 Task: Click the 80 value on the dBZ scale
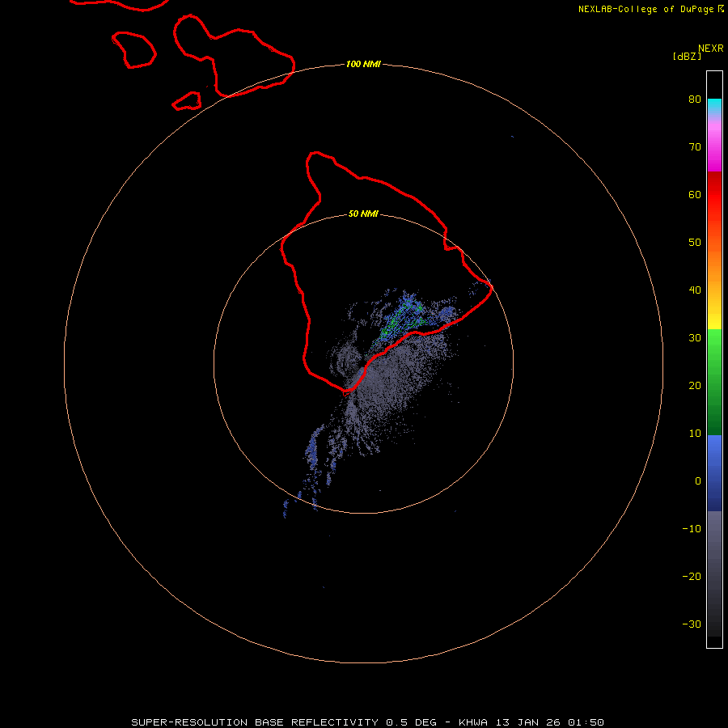click(x=695, y=99)
